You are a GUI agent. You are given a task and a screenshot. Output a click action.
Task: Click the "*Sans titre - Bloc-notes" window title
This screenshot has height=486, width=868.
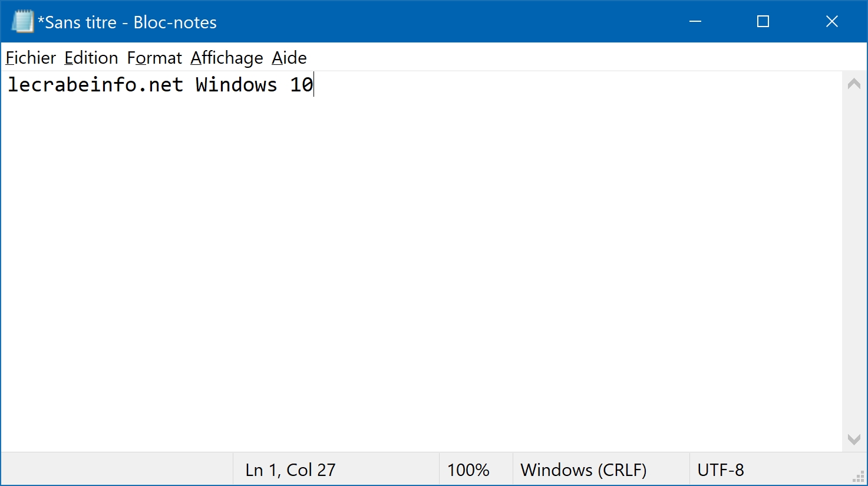[127, 22]
